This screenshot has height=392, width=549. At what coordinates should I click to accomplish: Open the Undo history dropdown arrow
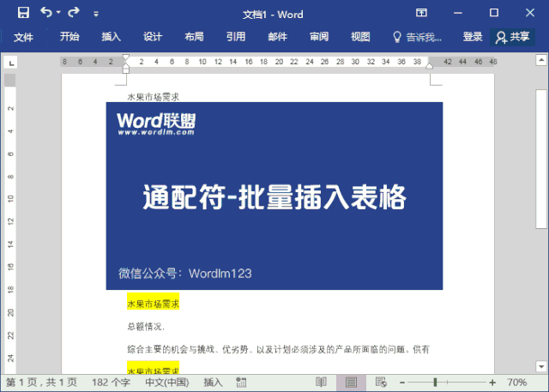tap(58, 13)
